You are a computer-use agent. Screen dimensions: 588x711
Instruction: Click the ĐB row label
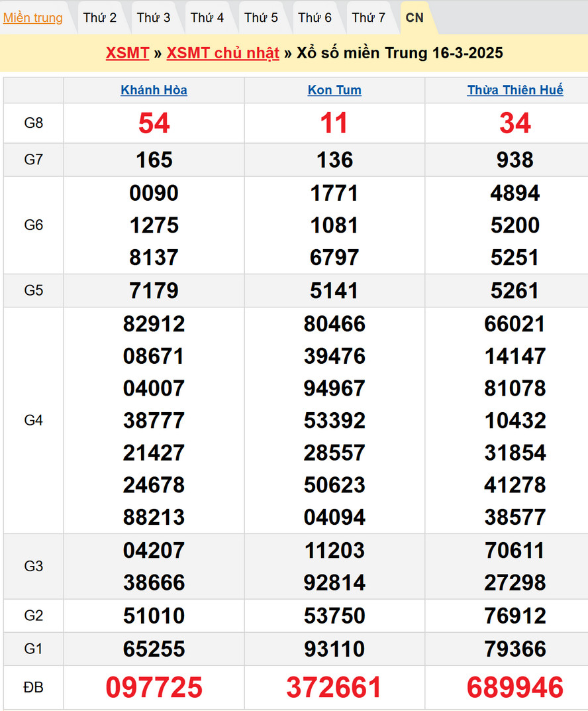pyautogui.click(x=33, y=688)
